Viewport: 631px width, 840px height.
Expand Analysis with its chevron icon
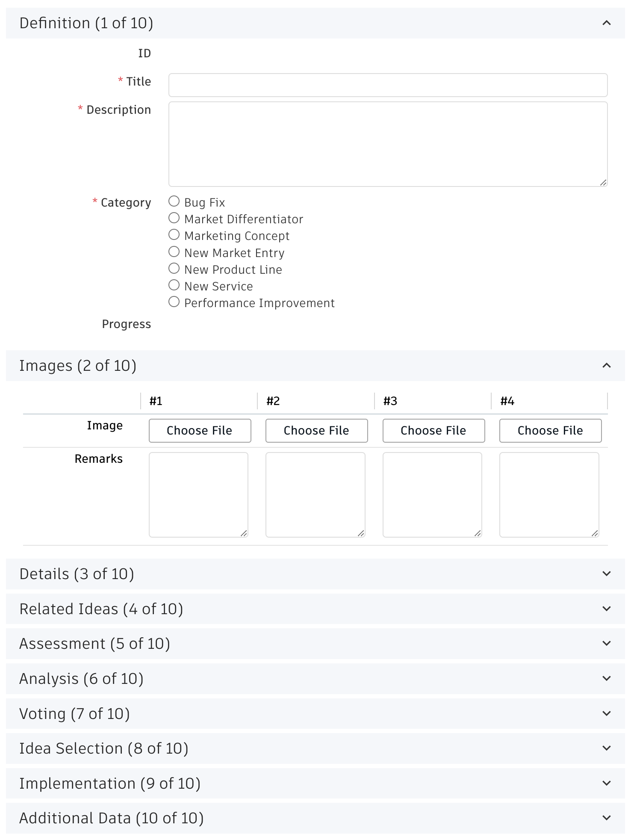pyautogui.click(x=606, y=678)
